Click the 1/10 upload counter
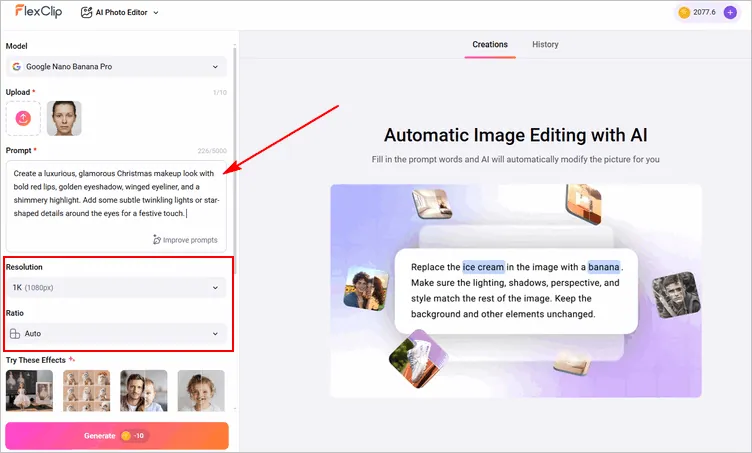Image resolution: width=752 pixels, height=453 pixels. (220, 93)
